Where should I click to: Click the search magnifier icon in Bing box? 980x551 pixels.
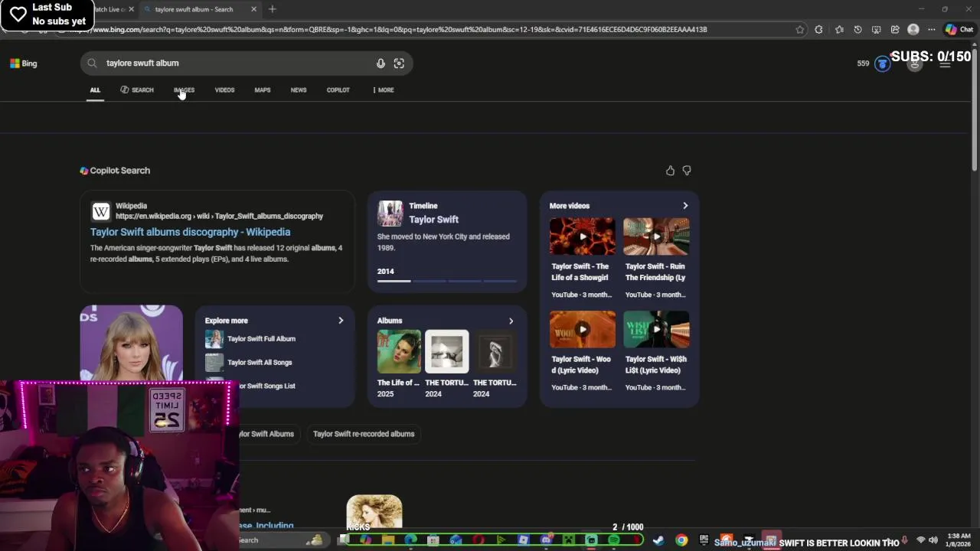(x=92, y=64)
